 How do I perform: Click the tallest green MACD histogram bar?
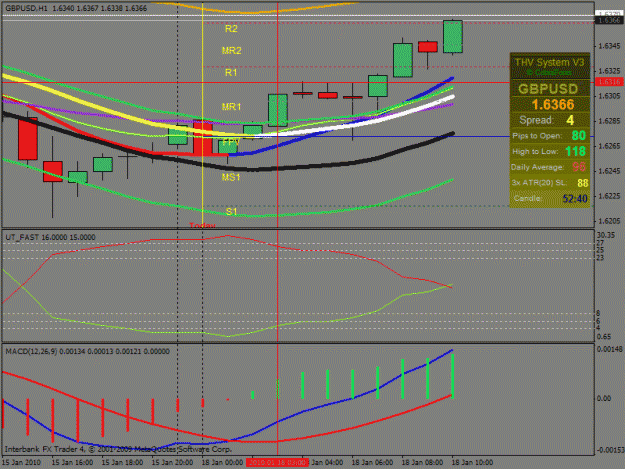tap(453, 376)
